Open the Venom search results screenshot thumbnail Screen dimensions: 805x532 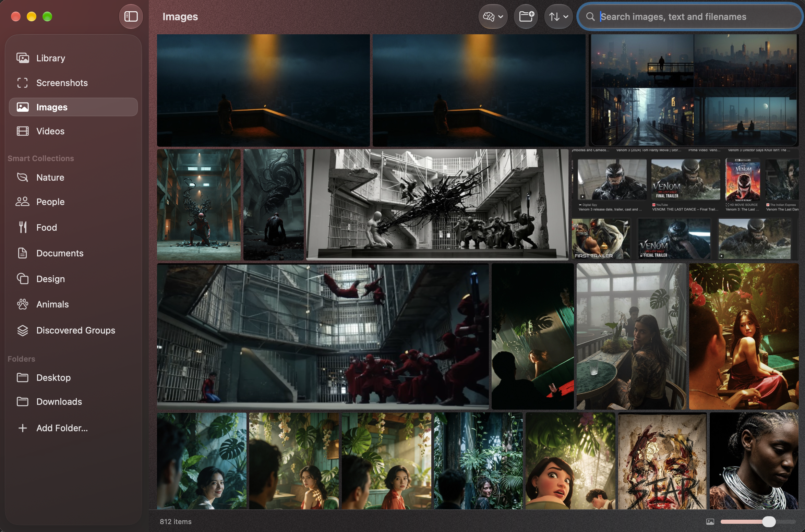click(685, 204)
